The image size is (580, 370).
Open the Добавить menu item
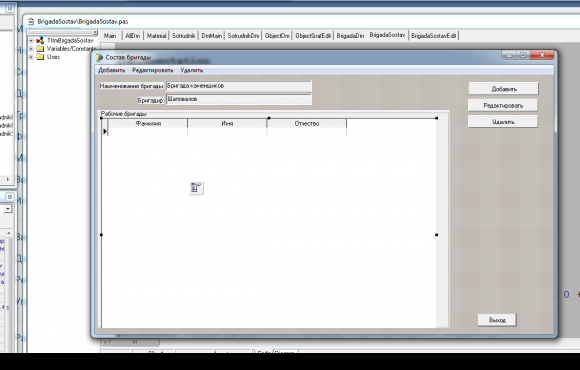111,70
